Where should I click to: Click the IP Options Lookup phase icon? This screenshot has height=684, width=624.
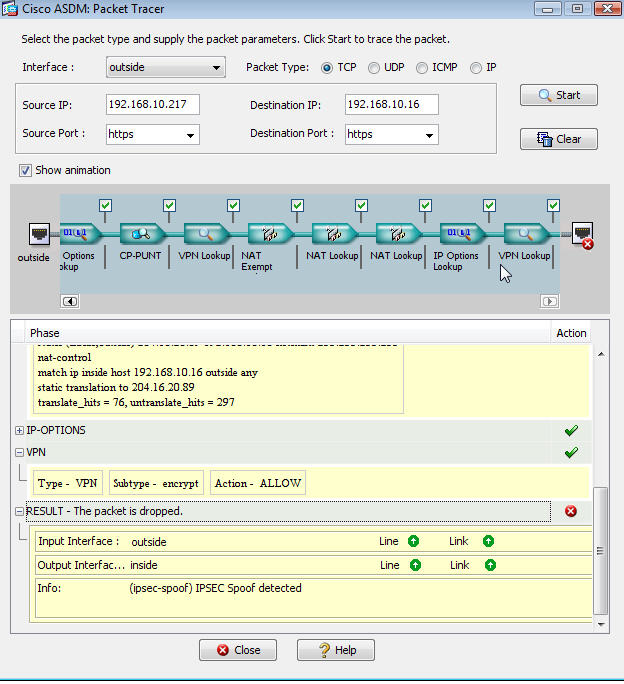point(462,234)
